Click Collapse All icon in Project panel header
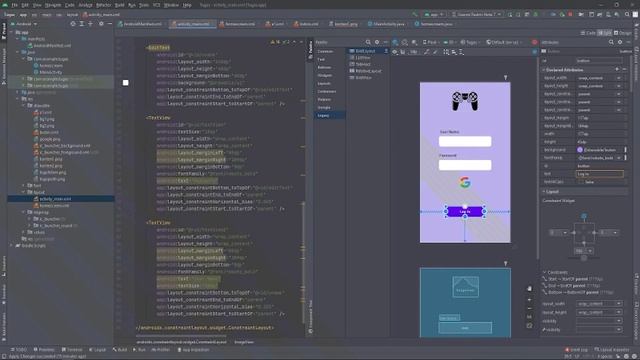Image resolution: width=640 pixels, height=360 pixels. tap(91, 24)
